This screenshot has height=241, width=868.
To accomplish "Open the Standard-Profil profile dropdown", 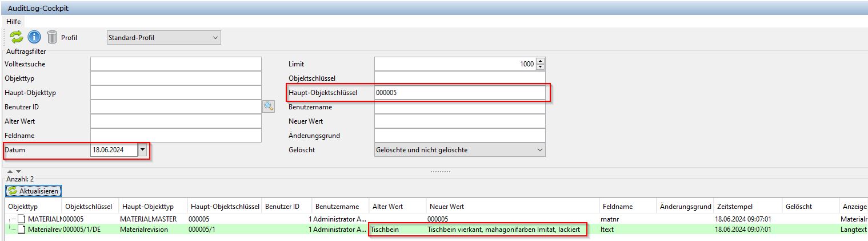I will pos(164,38).
